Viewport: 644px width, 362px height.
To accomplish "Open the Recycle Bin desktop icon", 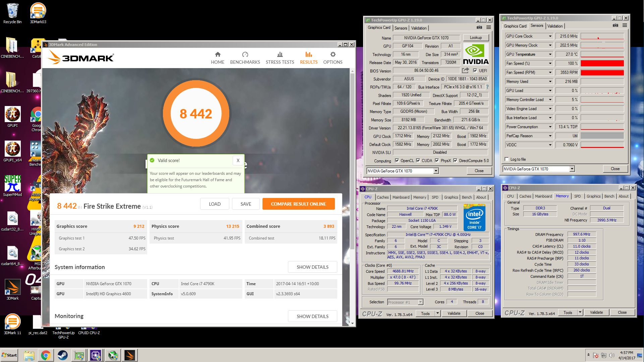I will click(12, 13).
